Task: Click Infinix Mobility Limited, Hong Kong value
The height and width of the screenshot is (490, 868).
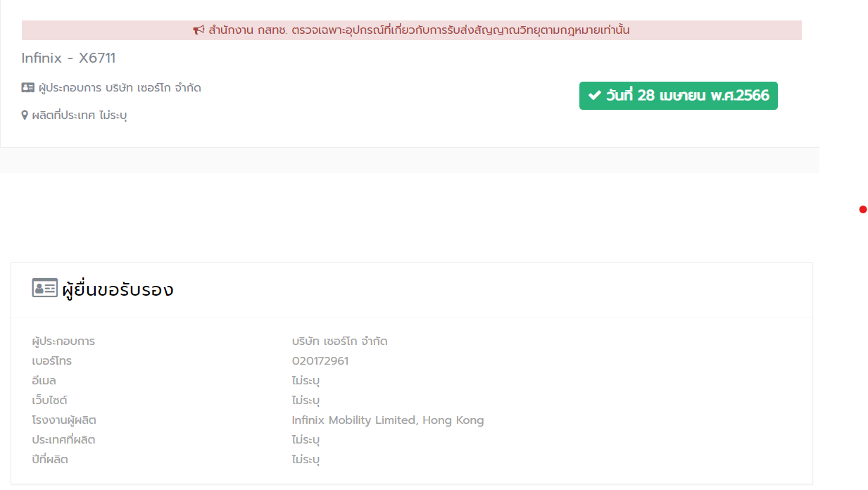Action: click(388, 420)
